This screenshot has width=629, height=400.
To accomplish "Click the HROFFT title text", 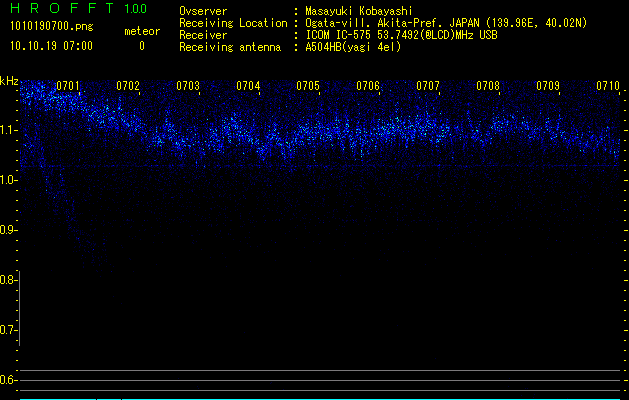I will tap(62, 8).
